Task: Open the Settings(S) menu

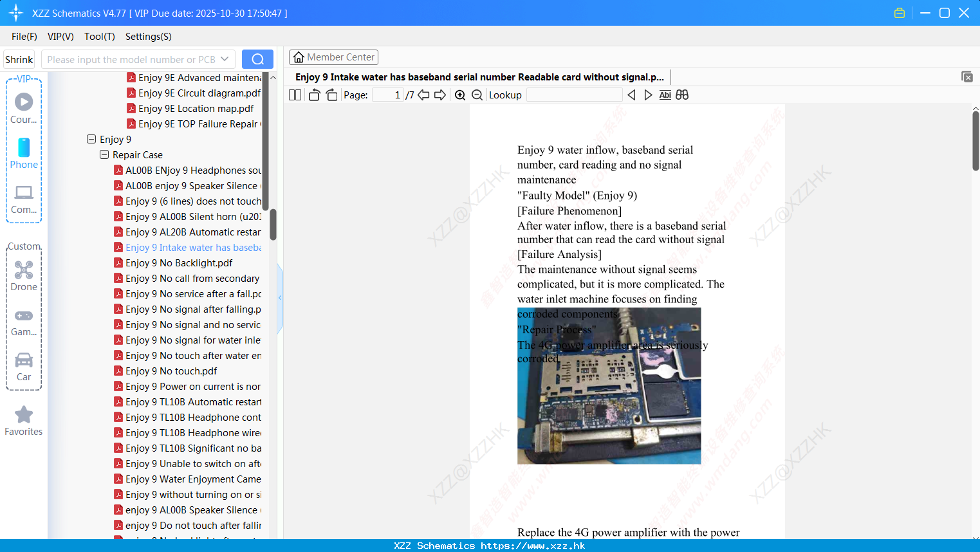Action: 149,37
